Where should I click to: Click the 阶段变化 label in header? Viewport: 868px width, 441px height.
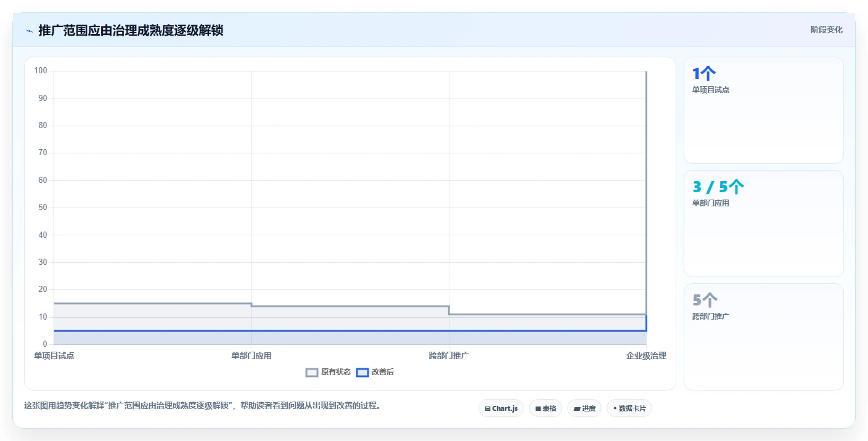pyautogui.click(x=826, y=30)
